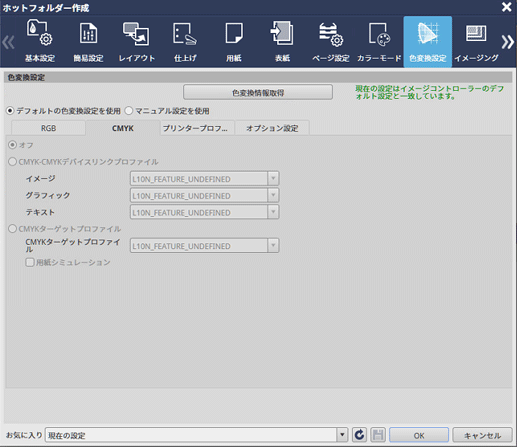Screen dimensions: 517x447
Task: Click the OK button
Action: (x=419, y=435)
